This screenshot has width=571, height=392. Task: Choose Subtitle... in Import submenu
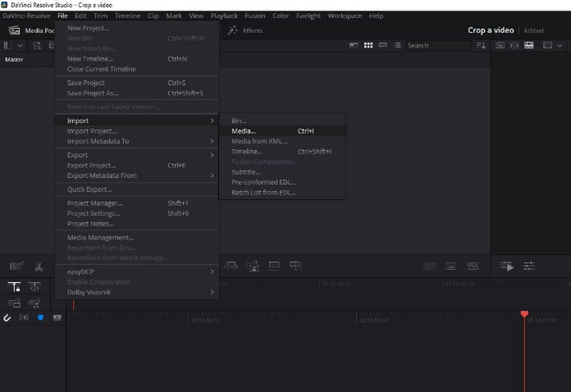pyautogui.click(x=283, y=172)
